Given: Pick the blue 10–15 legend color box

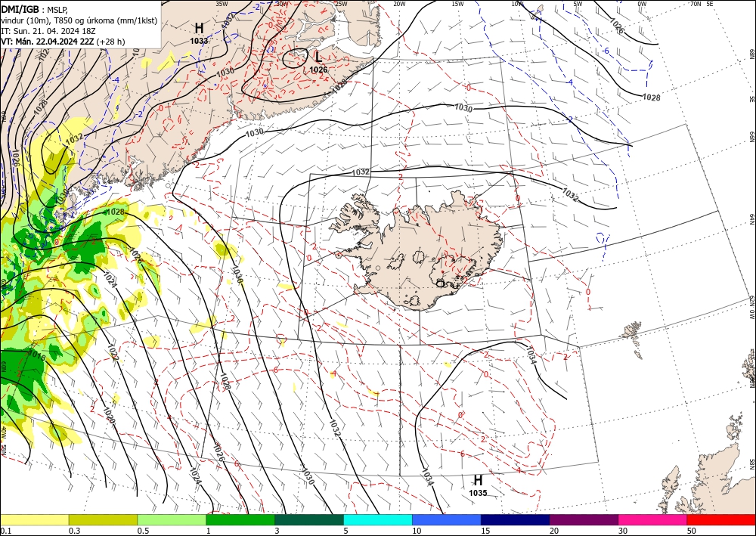Looking at the screenshot, I should coord(447,519).
